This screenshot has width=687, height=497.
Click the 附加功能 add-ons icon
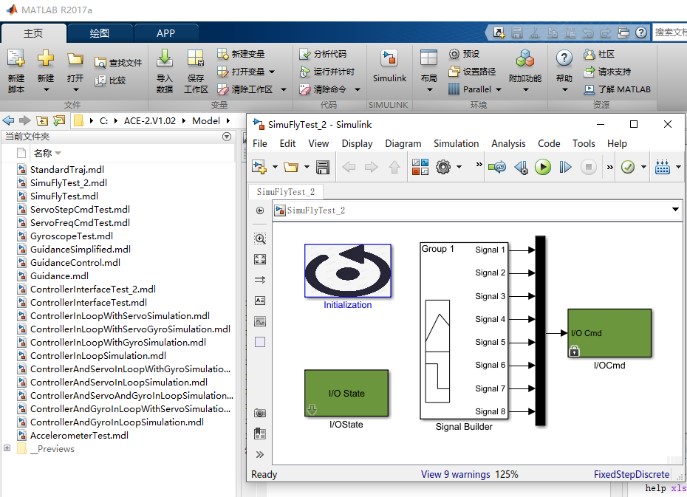point(525,59)
